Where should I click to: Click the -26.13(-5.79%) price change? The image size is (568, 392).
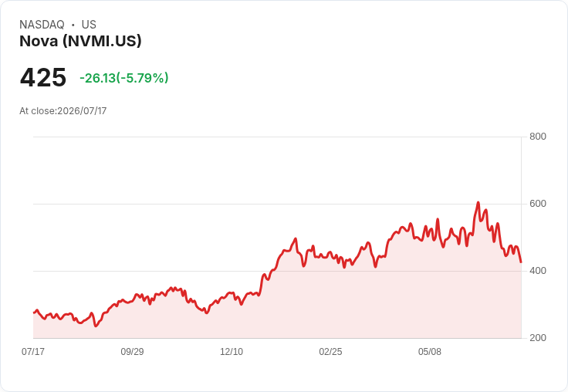[124, 78]
